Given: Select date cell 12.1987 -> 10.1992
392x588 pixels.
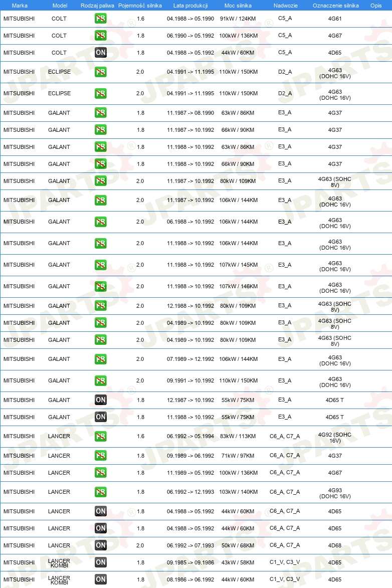Looking at the screenshot, I should tap(190, 400).
